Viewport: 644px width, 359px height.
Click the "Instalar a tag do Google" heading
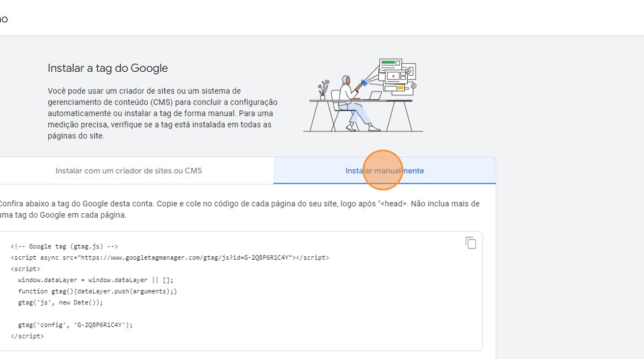[108, 68]
